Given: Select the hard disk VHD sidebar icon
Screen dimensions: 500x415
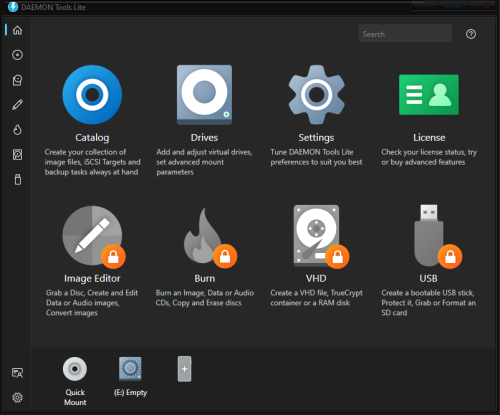Looking at the screenshot, I should click(17, 155).
